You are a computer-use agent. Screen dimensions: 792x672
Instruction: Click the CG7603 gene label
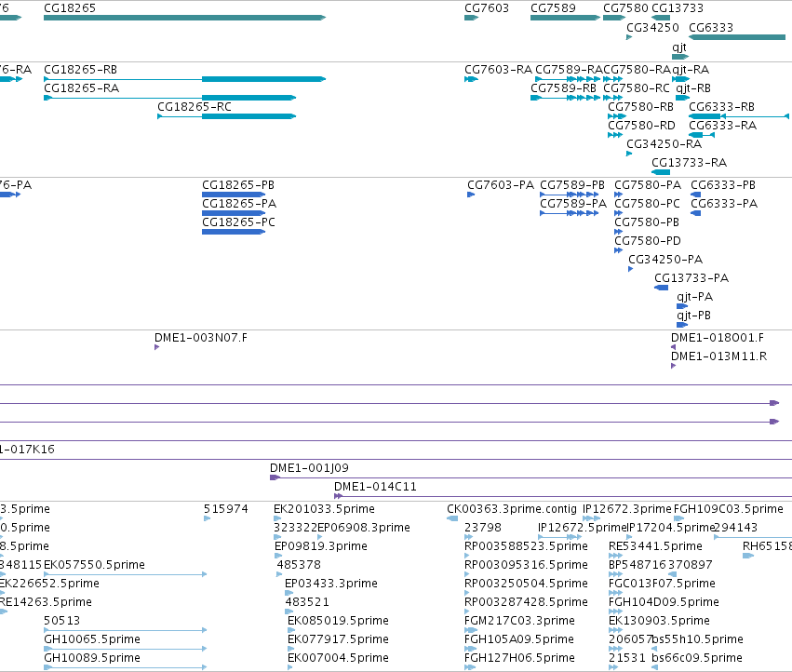pos(487,8)
